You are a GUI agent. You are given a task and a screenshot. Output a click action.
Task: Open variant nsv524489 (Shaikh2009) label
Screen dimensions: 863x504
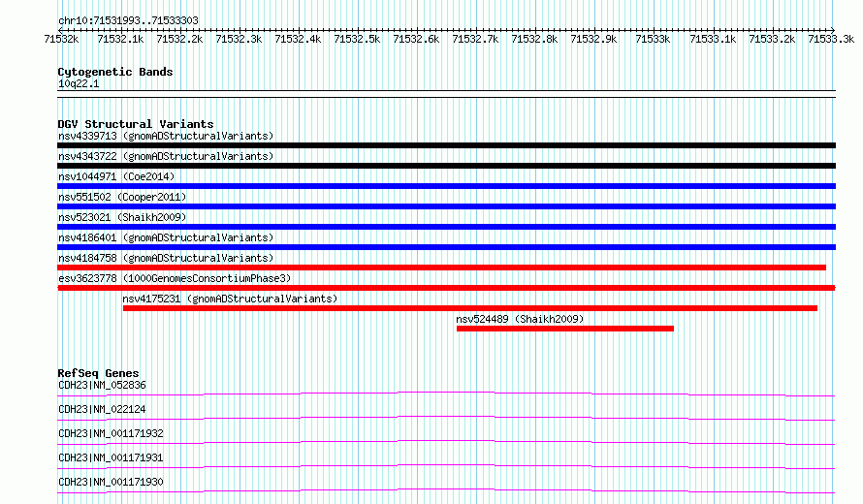[x=520, y=319]
